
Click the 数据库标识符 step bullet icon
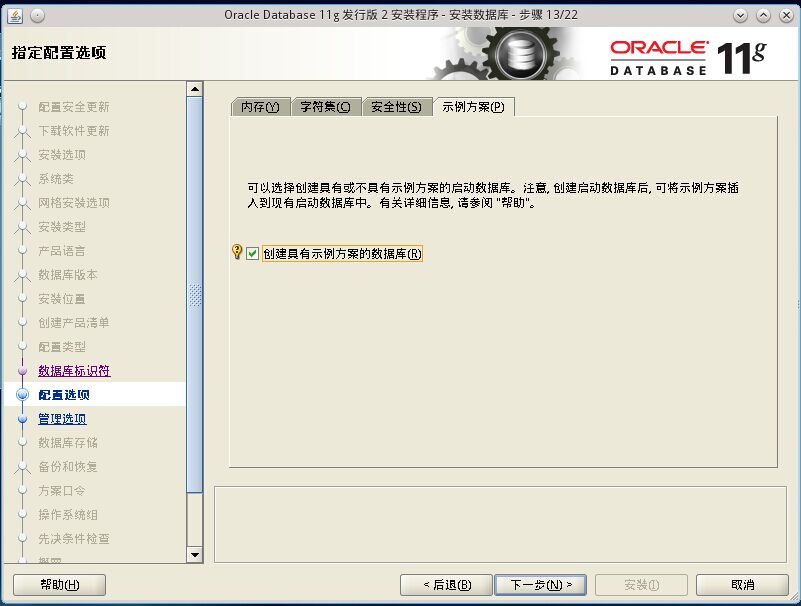click(22, 370)
